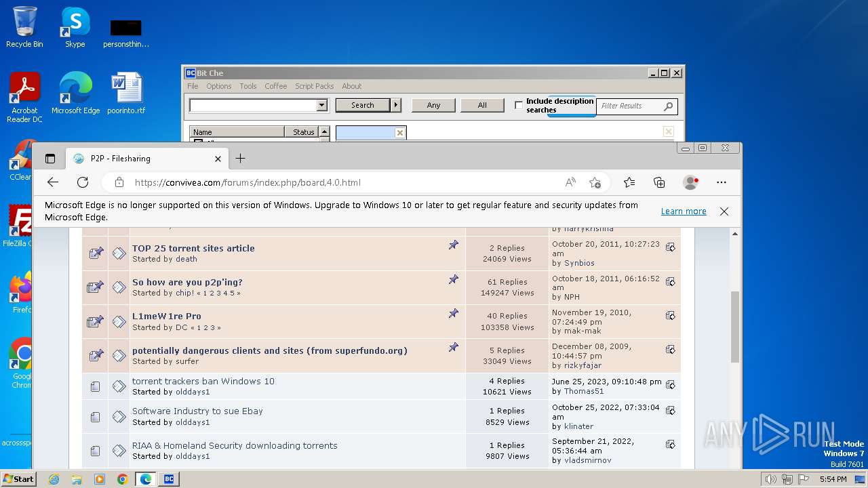Click the All button in Bit Che
Screen dimensions: 868x488
point(482,105)
